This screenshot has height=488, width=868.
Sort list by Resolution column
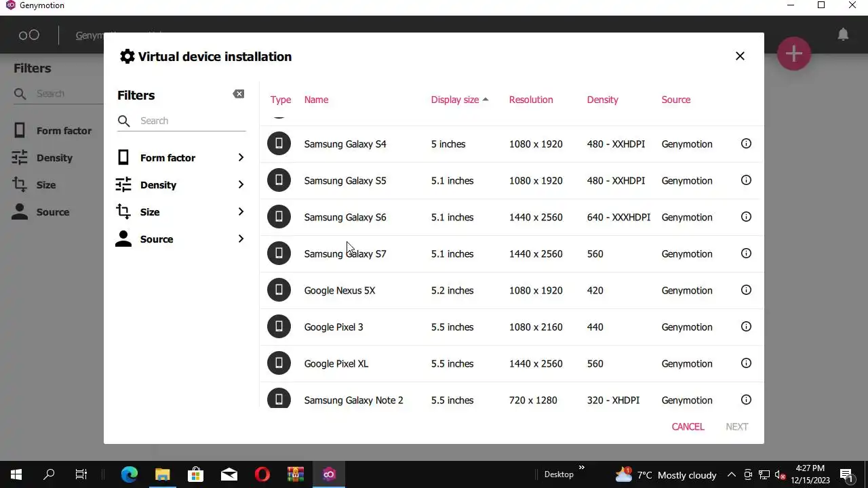(x=531, y=100)
